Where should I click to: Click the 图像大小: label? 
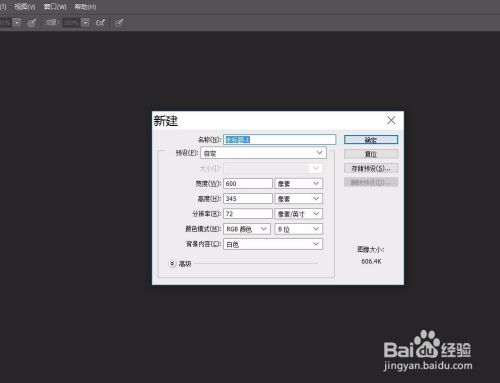click(371, 249)
